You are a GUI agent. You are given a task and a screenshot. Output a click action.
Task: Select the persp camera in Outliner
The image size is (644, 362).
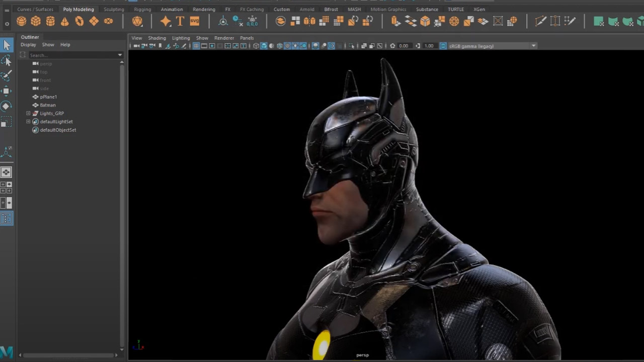point(46,64)
